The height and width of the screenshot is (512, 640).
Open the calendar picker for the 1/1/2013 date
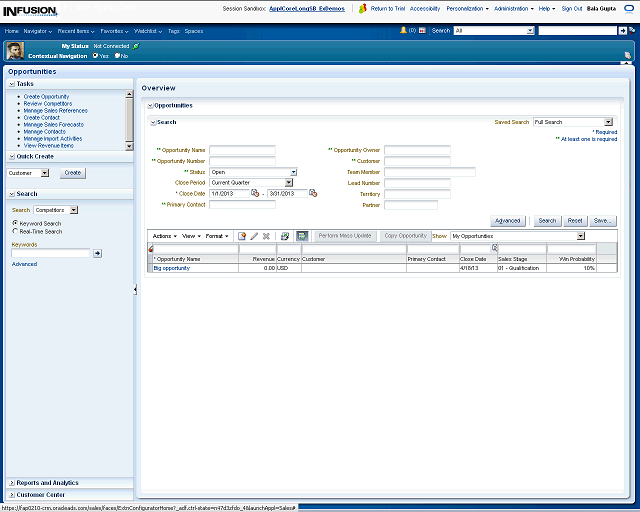click(x=255, y=193)
